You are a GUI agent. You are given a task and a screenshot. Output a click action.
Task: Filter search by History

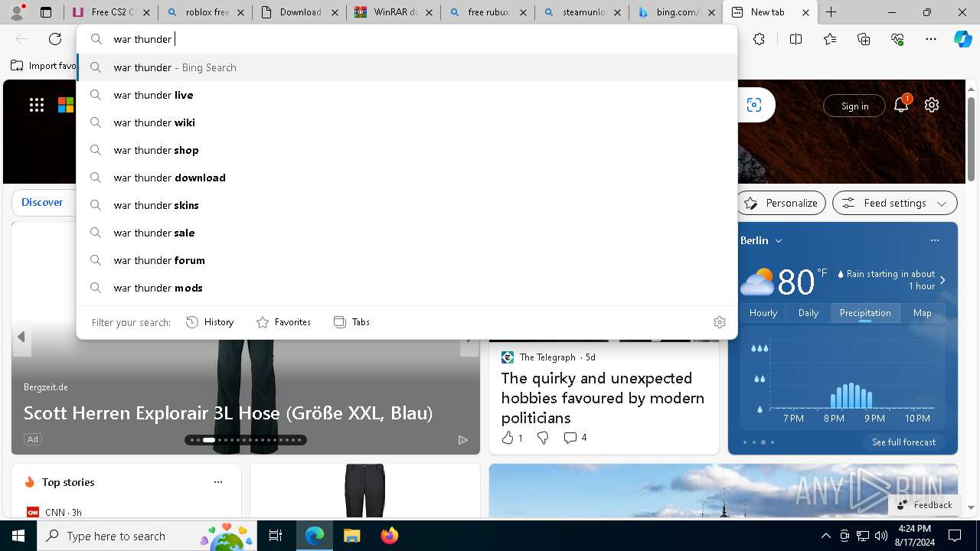coord(210,322)
